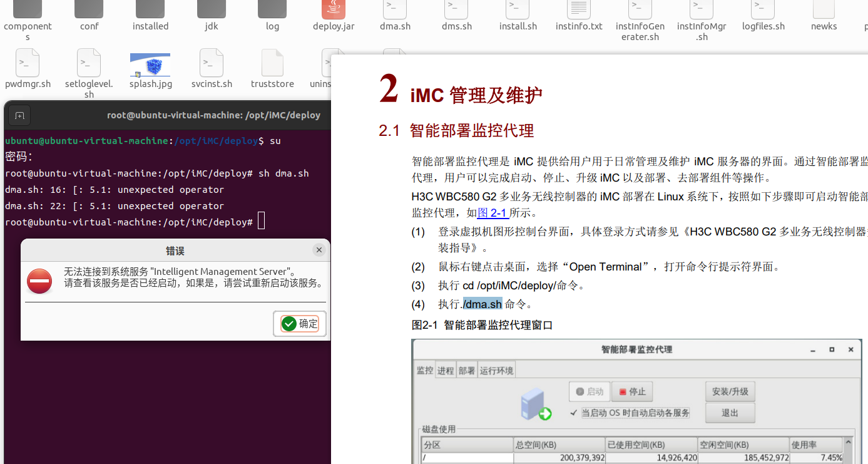Click the highlighted /dma.sh text in step 4
Screen dimensions: 868x464
point(483,304)
